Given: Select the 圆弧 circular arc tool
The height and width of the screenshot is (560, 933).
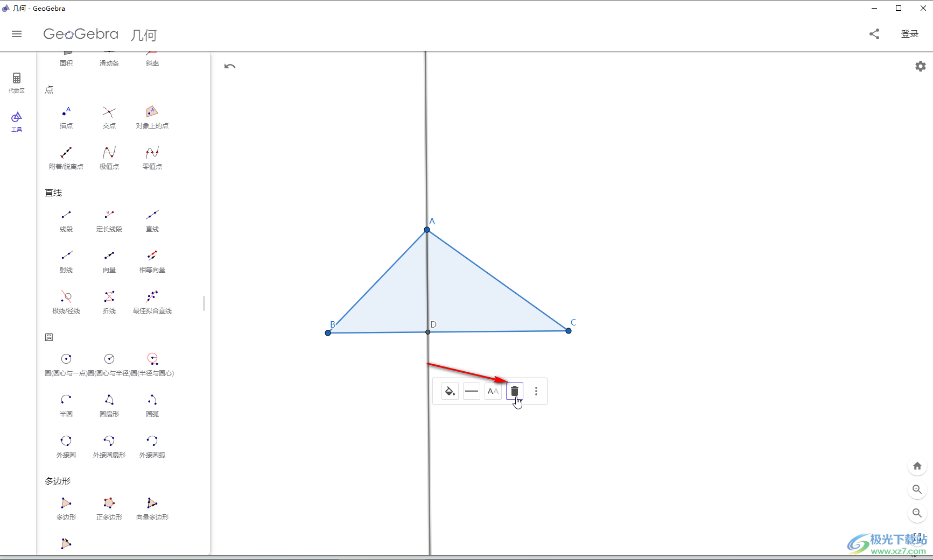Looking at the screenshot, I should click(152, 405).
